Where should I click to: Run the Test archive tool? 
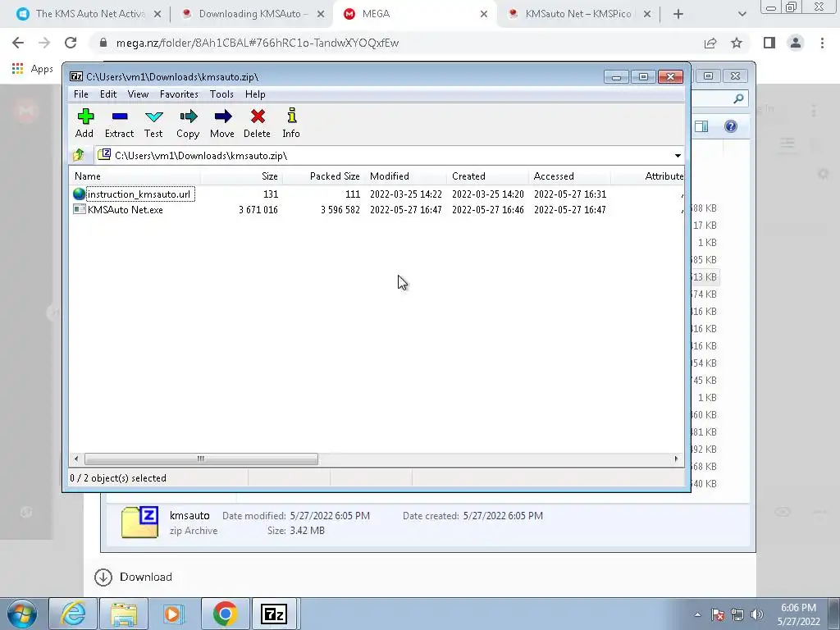[x=153, y=123]
